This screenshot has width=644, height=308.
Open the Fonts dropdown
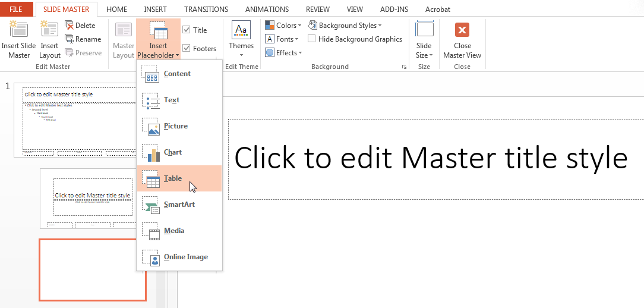282,39
